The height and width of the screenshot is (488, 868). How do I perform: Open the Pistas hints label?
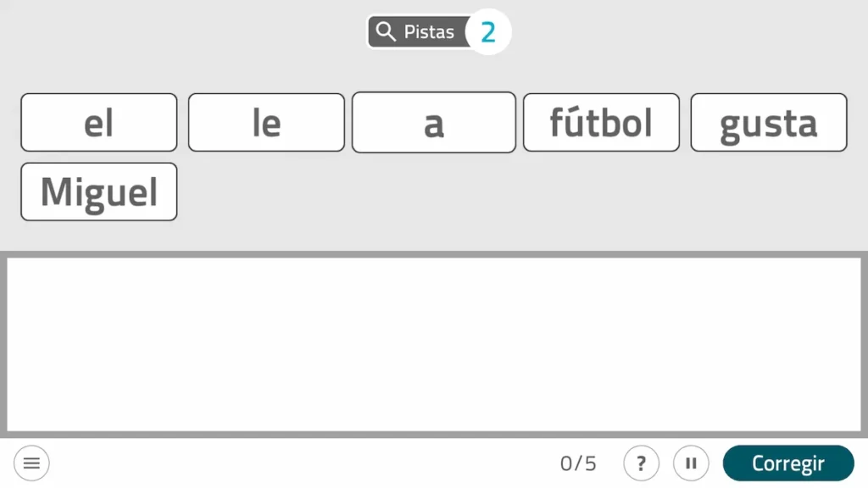(x=429, y=32)
